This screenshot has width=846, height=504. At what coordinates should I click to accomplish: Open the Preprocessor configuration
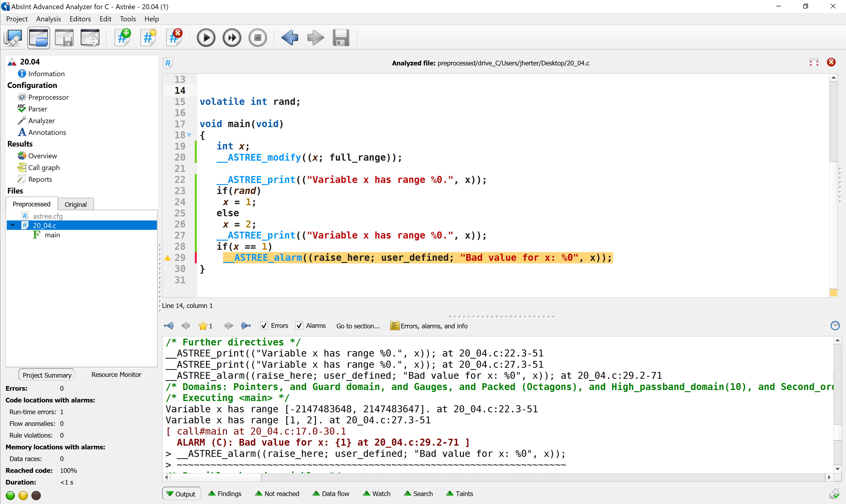[43, 97]
